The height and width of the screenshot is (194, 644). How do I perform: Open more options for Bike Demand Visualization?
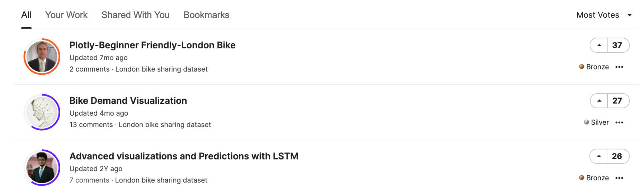[619, 123]
